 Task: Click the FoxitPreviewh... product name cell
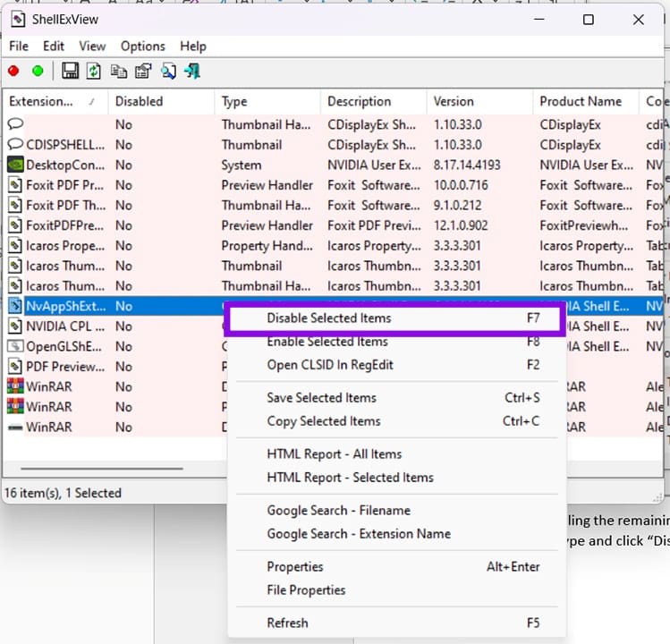584,225
